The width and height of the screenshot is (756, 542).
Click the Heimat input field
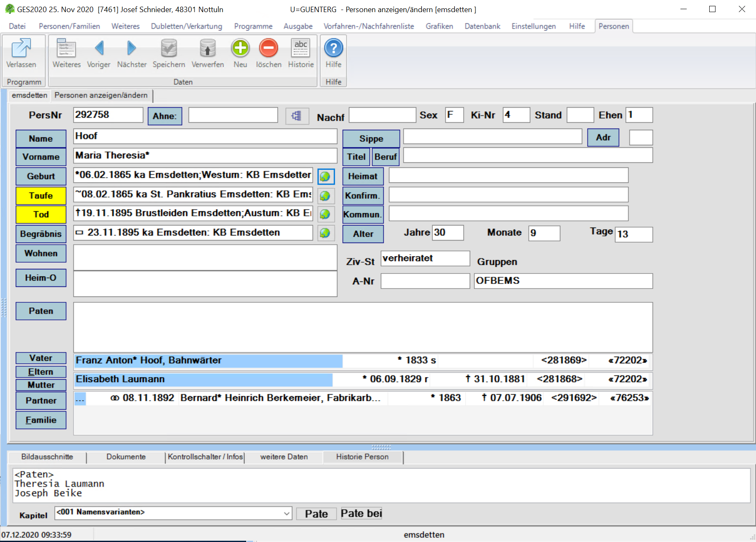point(508,175)
